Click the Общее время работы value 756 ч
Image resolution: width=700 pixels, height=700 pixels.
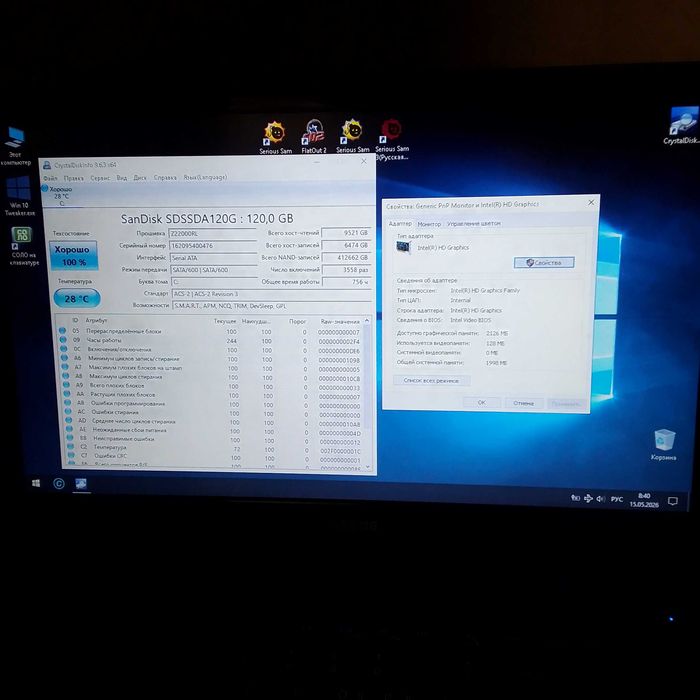tap(347, 282)
